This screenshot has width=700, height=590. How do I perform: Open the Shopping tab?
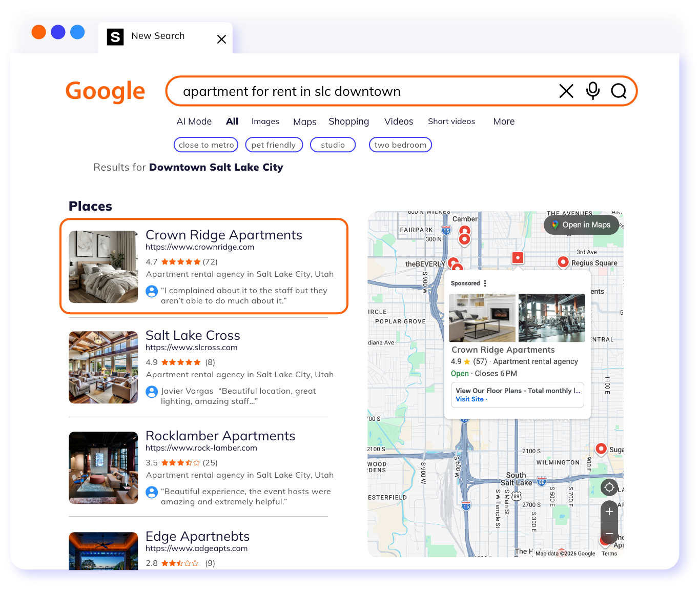click(x=349, y=122)
